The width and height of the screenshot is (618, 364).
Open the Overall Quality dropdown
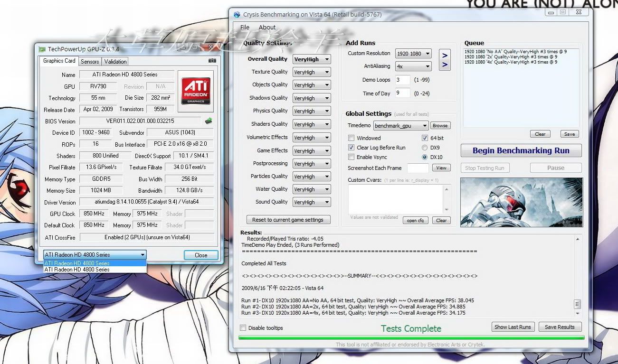point(312,59)
